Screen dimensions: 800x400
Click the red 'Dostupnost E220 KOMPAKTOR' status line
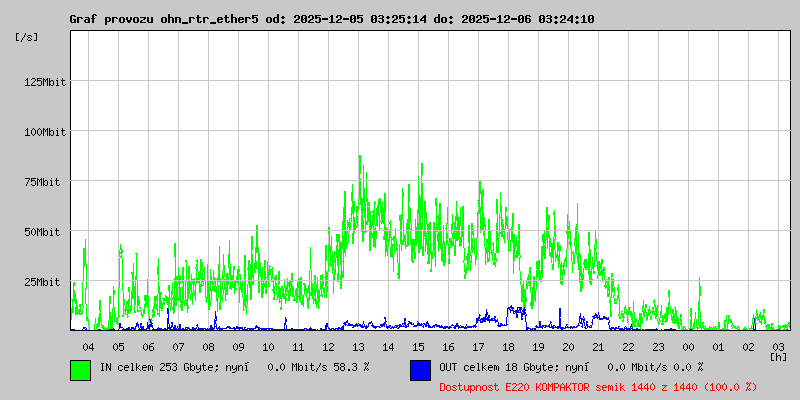click(x=597, y=386)
